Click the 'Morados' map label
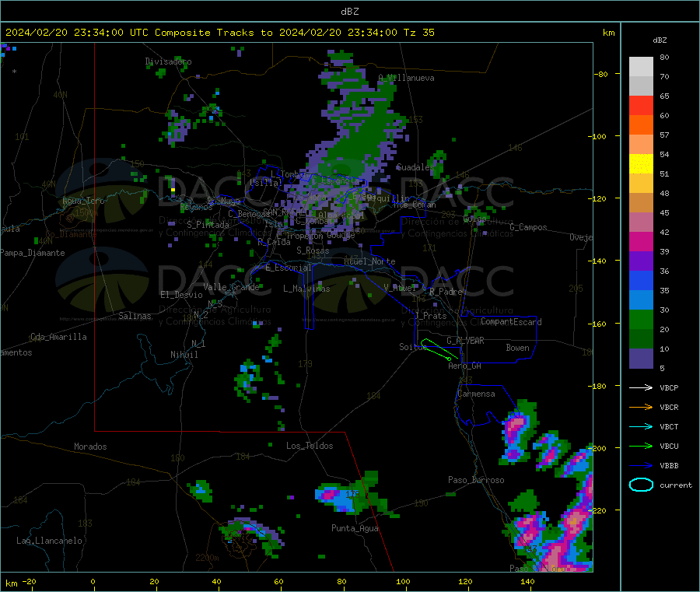 [90, 447]
